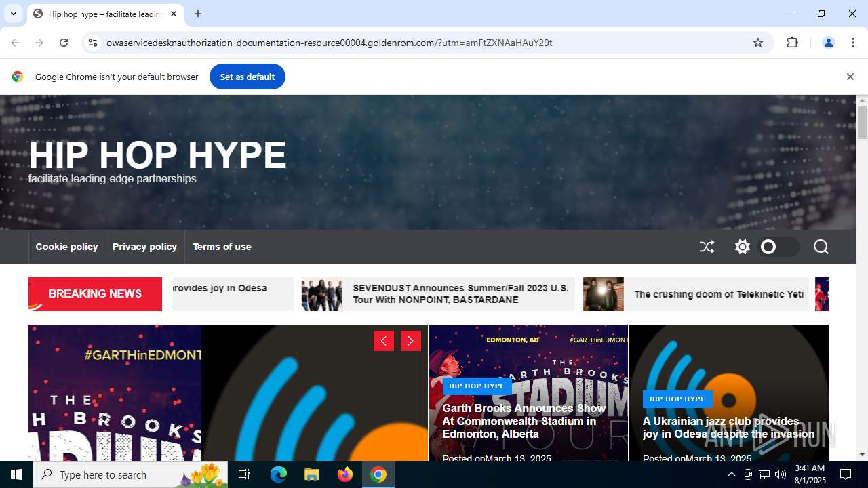Click HIP HOP HYPE tag on Ukrainian jazz card
Screen dimensions: 868x488
click(677, 399)
